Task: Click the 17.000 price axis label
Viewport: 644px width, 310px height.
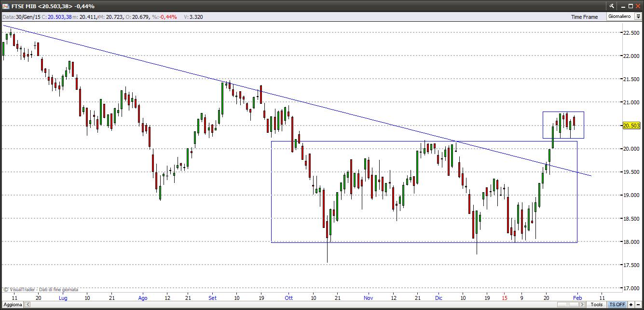Action: 631,288
